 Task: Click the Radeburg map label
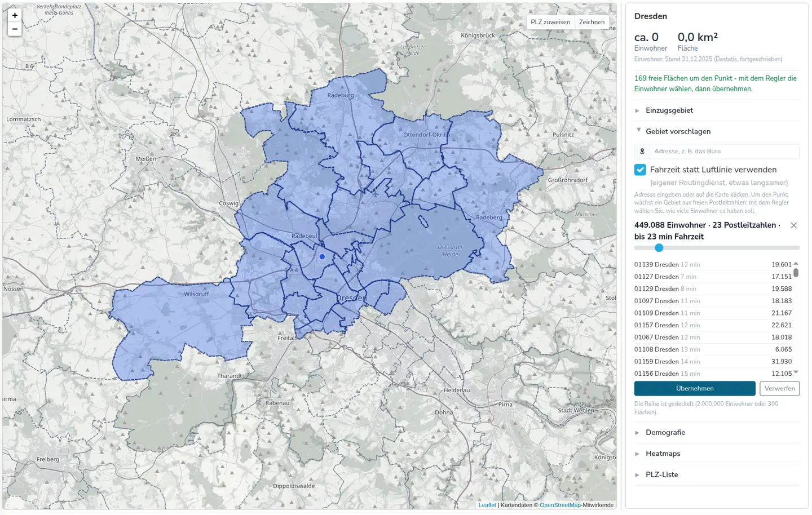click(341, 95)
